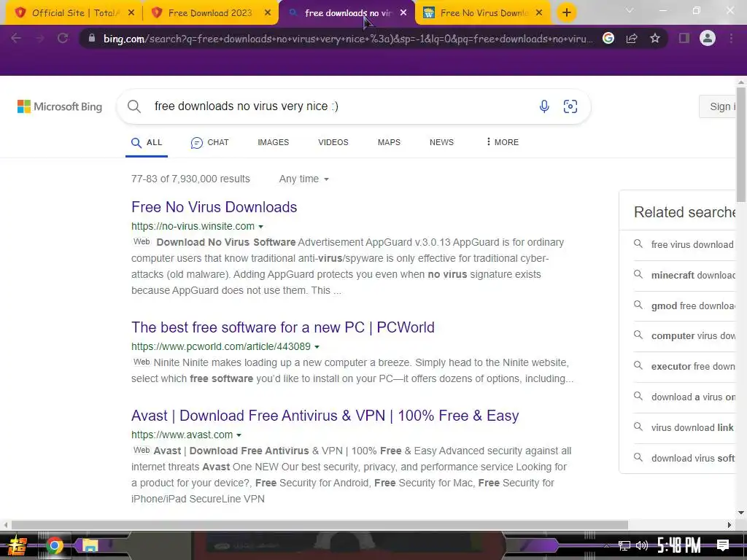The height and width of the screenshot is (560, 747).
Task: Switch to VIDEOS results
Action: click(x=333, y=142)
